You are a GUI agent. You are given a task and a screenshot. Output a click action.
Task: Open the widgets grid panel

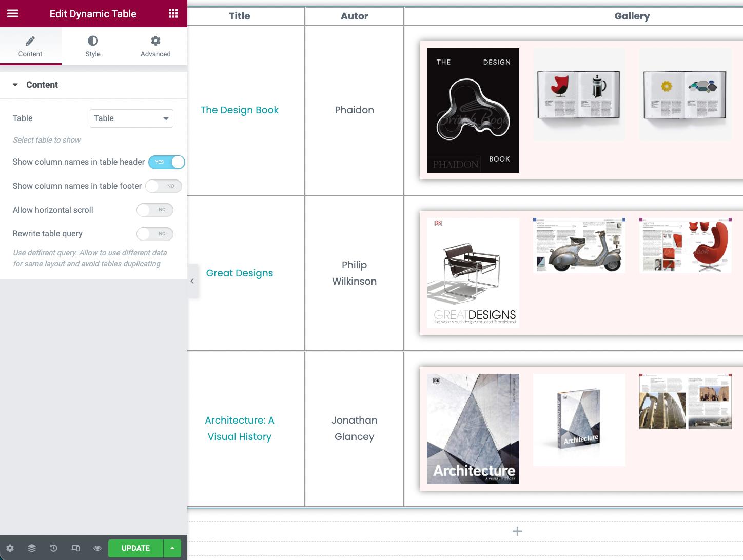(173, 14)
